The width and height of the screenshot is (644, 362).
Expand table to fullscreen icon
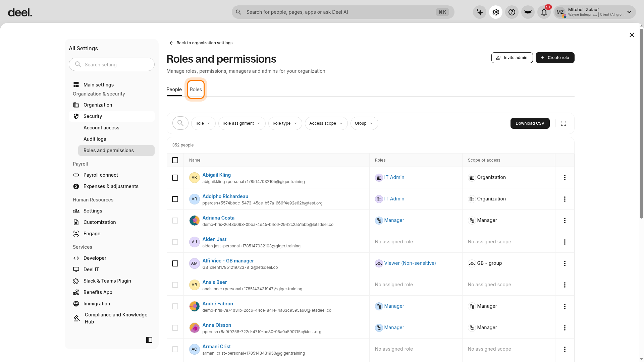[563, 123]
